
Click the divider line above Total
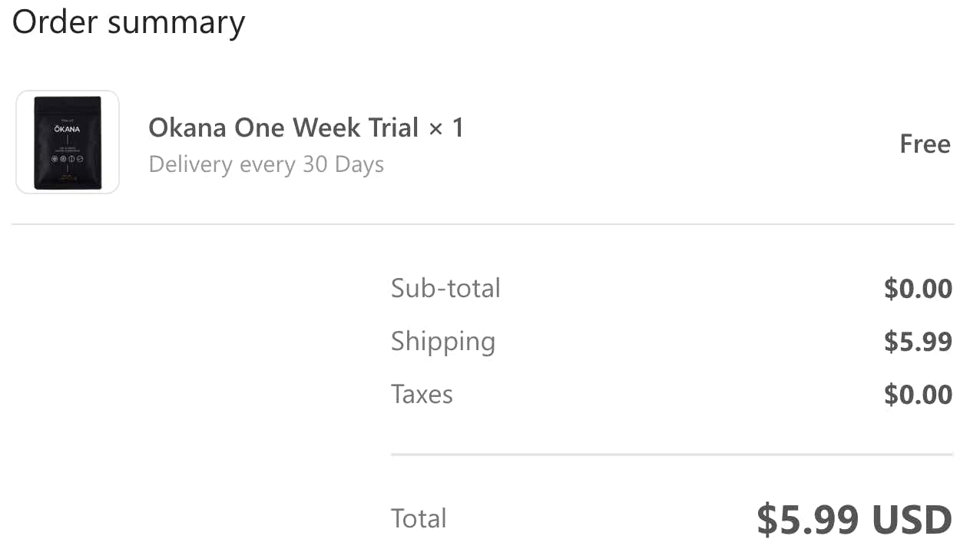671,455
